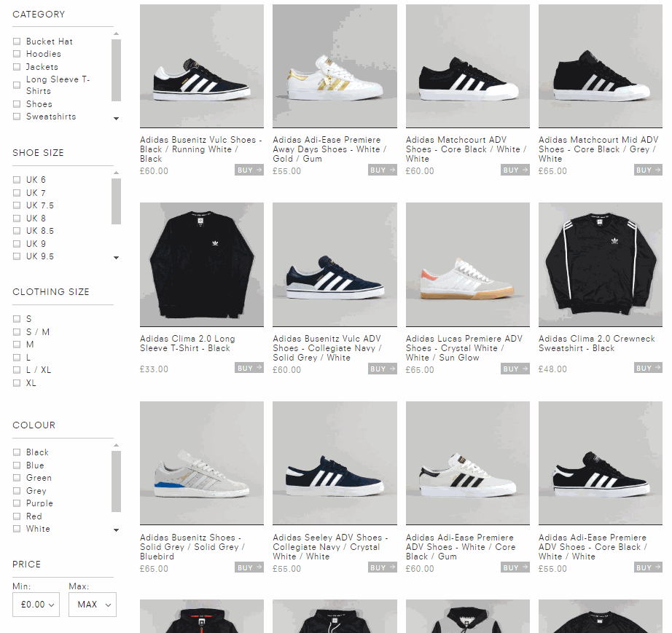This screenshot has height=633, width=672.
Task: Filter by Purple colour checkbox
Action: click(x=17, y=503)
